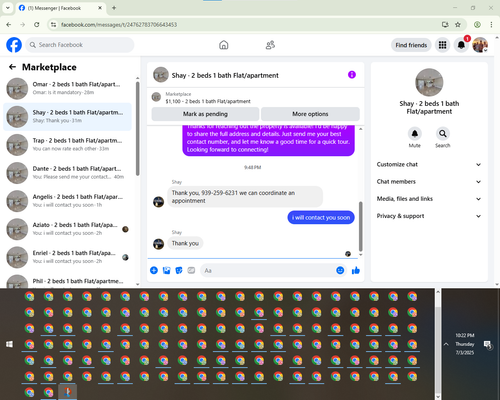The height and width of the screenshot is (400, 500).
Task: Click the Facebook logo icon
Action: tap(14, 45)
